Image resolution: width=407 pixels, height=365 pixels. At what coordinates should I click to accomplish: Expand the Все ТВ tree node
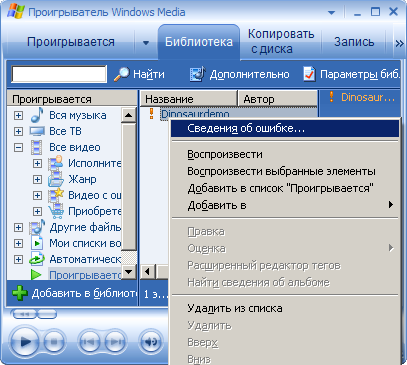click(x=18, y=131)
